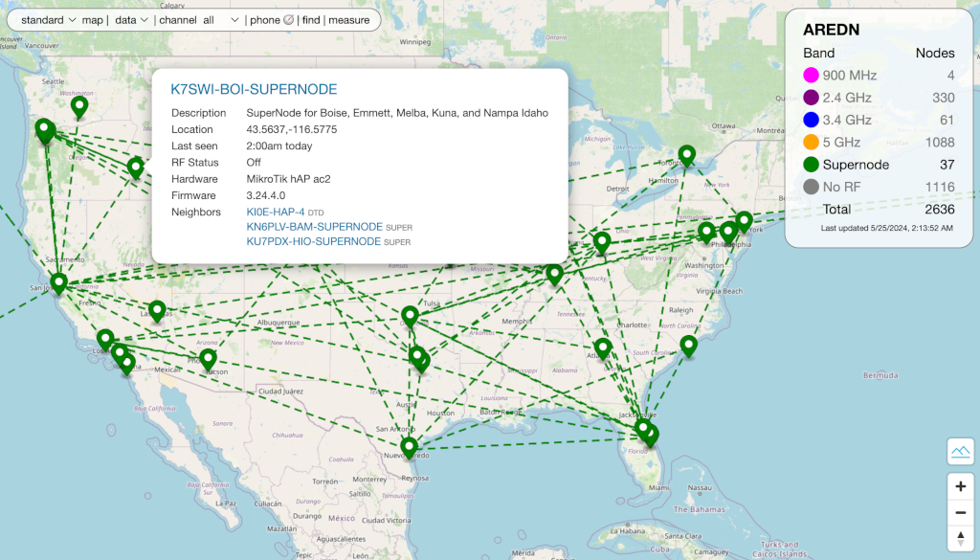This screenshot has height=560, width=980.
Task: Open the K7SWI-BOI-SUPERNODE title link
Action: coord(254,89)
